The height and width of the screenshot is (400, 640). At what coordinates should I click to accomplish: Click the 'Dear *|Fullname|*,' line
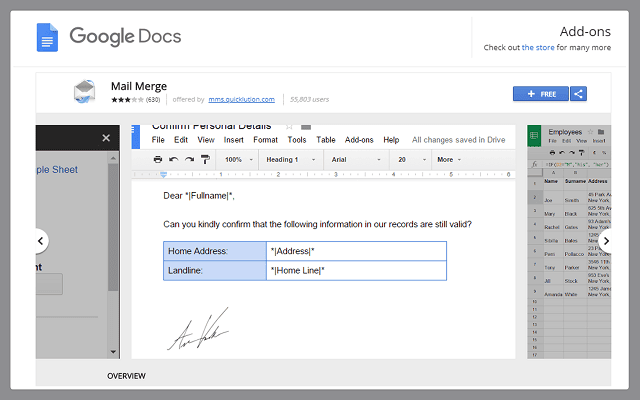click(x=199, y=196)
